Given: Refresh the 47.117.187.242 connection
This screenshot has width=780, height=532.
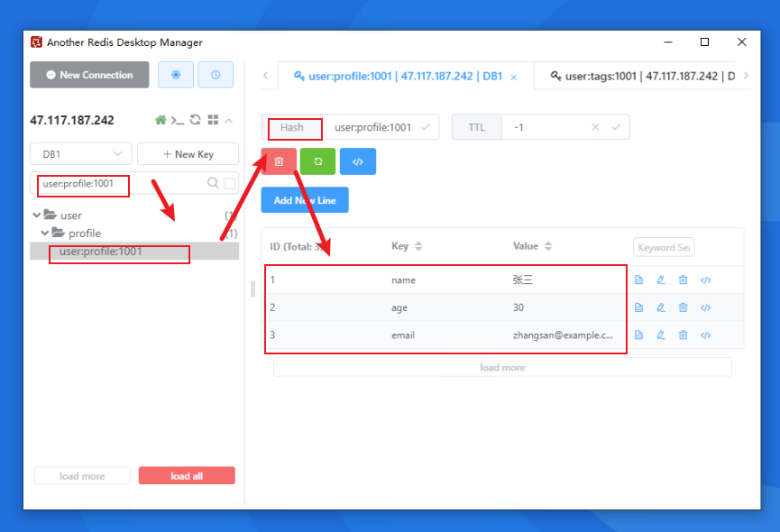Looking at the screenshot, I should [196, 120].
